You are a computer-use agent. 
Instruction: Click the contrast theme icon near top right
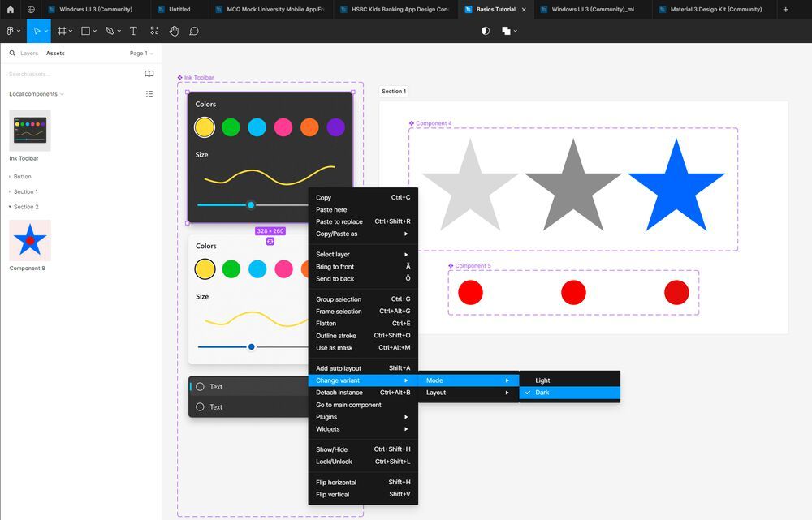[485, 31]
